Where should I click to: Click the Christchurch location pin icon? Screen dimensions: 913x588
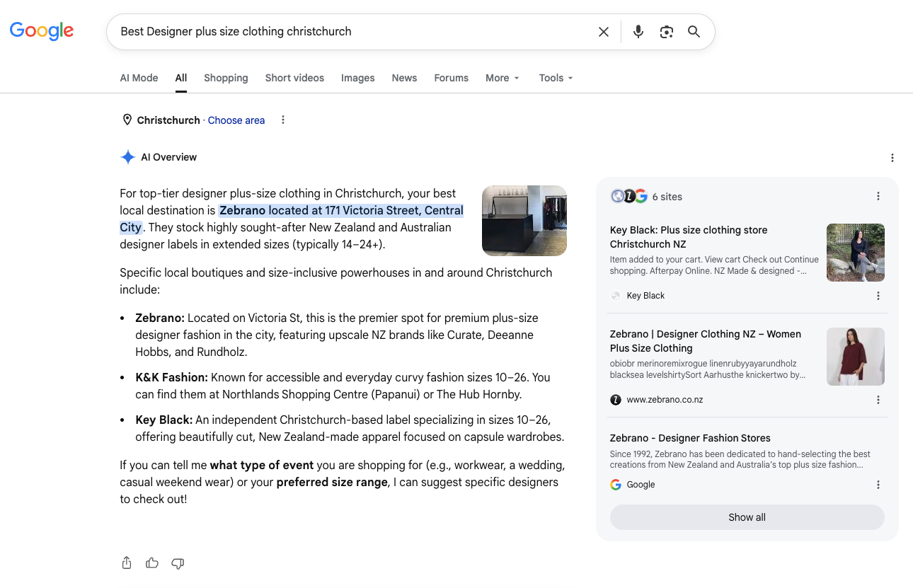(x=127, y=120)
